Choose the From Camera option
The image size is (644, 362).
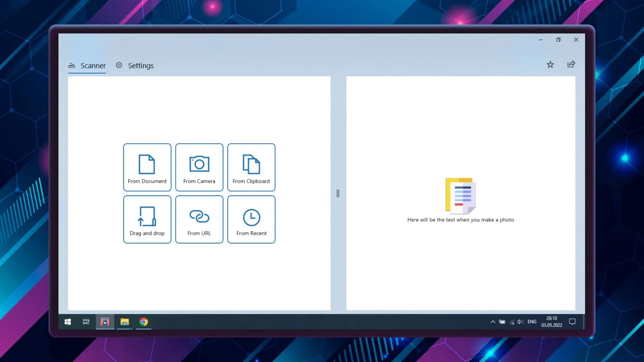(x=199, y=167)
